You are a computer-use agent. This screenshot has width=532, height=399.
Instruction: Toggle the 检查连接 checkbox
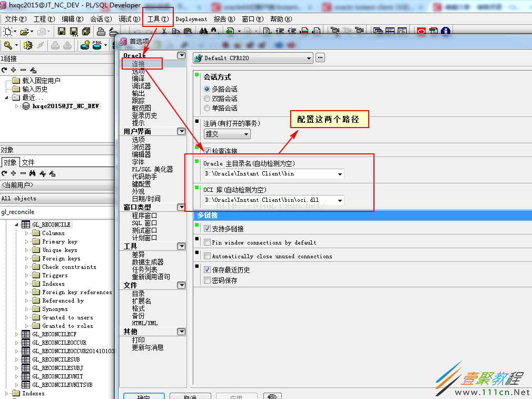[207, 150]
